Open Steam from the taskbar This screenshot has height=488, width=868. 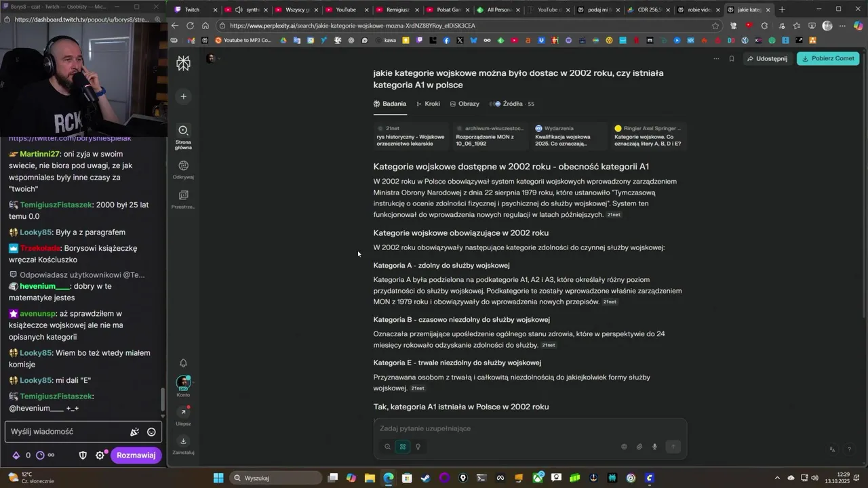[x=425, y=478]
